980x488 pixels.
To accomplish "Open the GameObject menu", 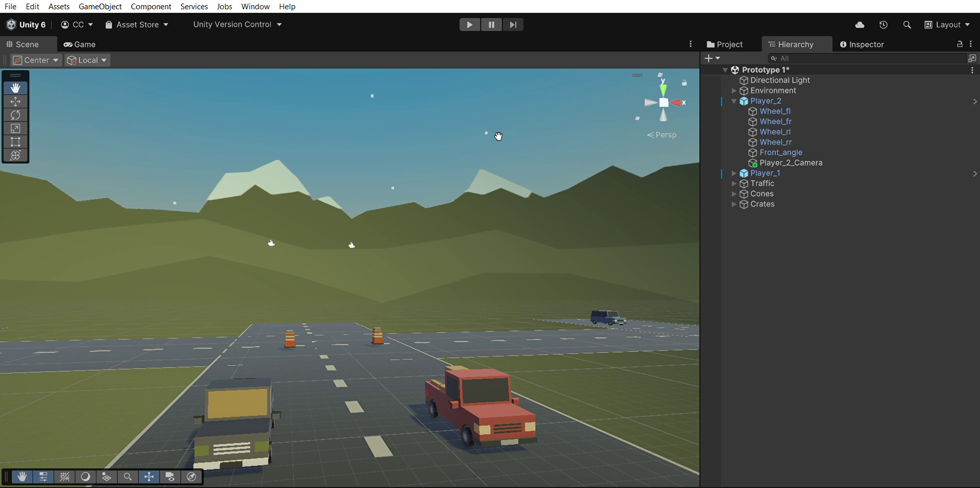I will click(x=100, y=6).
